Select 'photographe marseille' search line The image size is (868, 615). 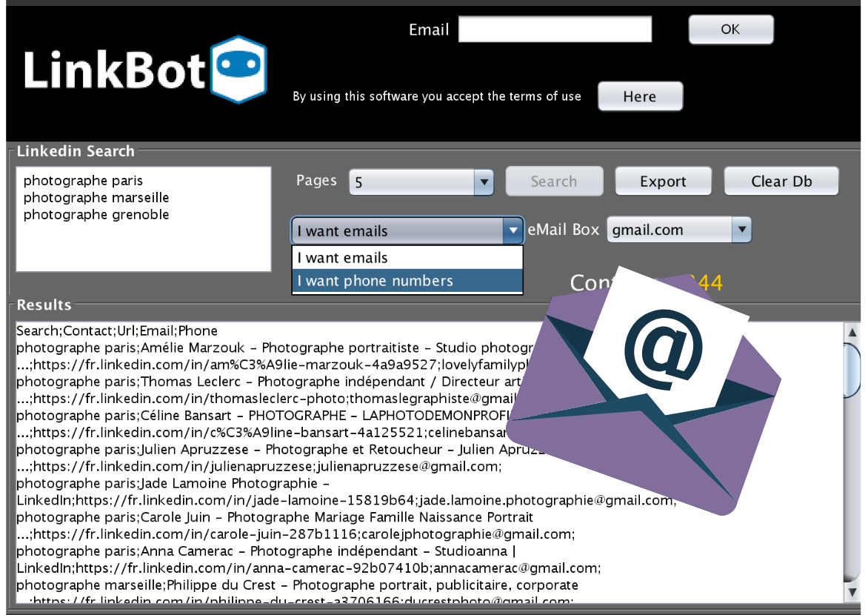[96, 198]
